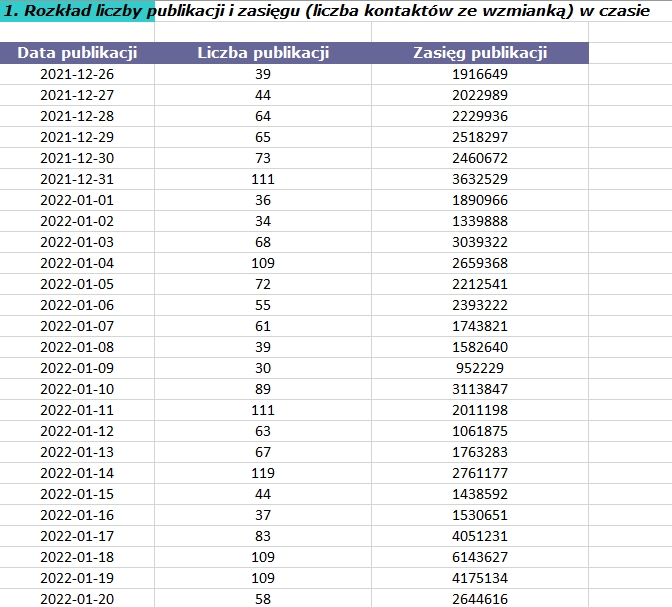Select reach value 2761177
The height and width of the screenshot is (607, 672).
click(x=480, y=473)
